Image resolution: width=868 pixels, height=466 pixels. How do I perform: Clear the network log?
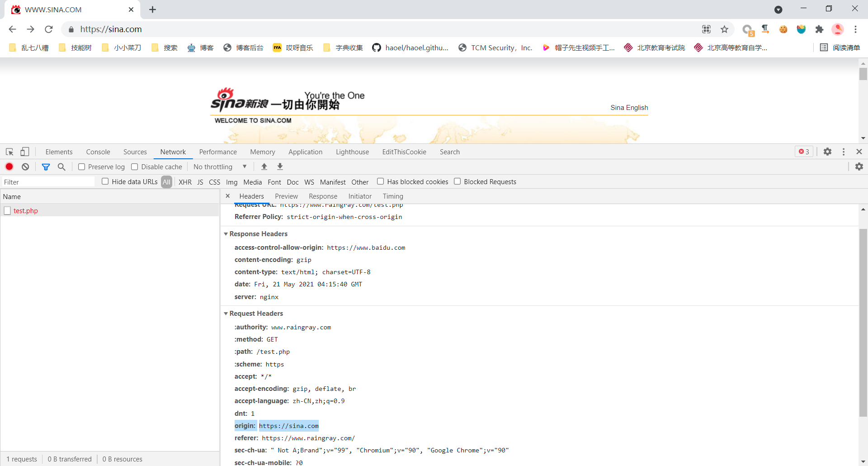point(25,167)
